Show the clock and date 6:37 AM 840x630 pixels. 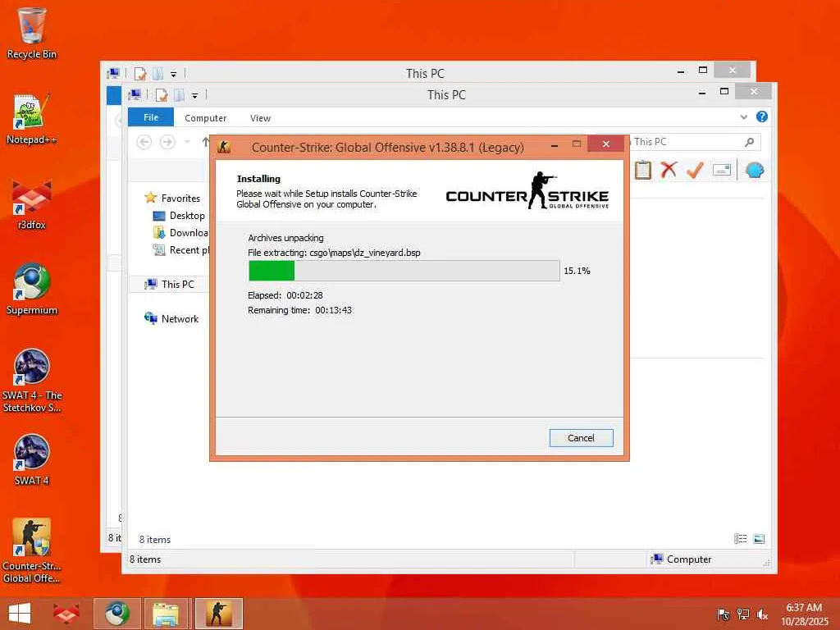[x=804, y=614]
